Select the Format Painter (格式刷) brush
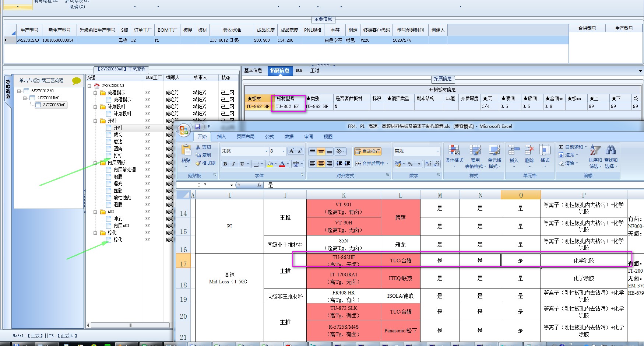Screen dimensions: 644x346 pyautogui.click(x=198, y=163)
